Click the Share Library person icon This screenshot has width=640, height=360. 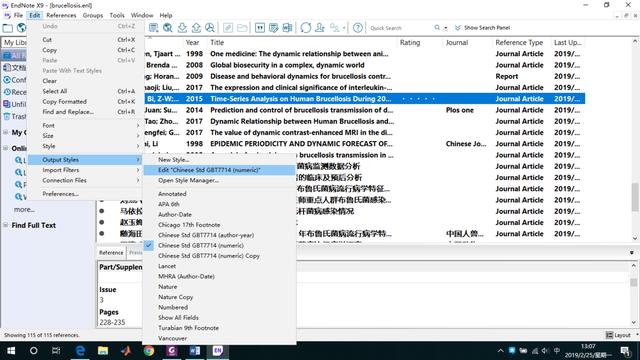pos(320,28)
